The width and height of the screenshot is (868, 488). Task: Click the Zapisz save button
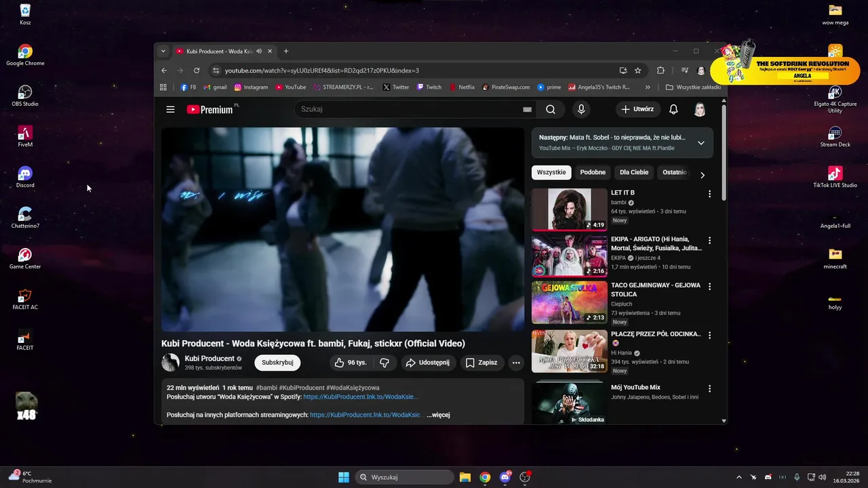pyautogui.click(x=481, y=363)
